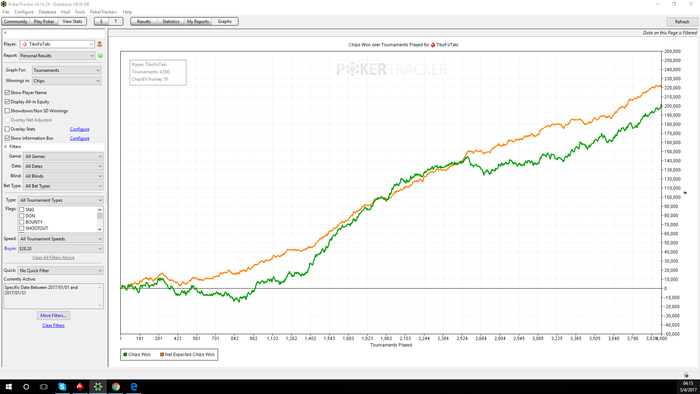The width and height of the screenshot is (700, 394).
Task: Select the tournaments T button
Action: click(x=116, y=21)
